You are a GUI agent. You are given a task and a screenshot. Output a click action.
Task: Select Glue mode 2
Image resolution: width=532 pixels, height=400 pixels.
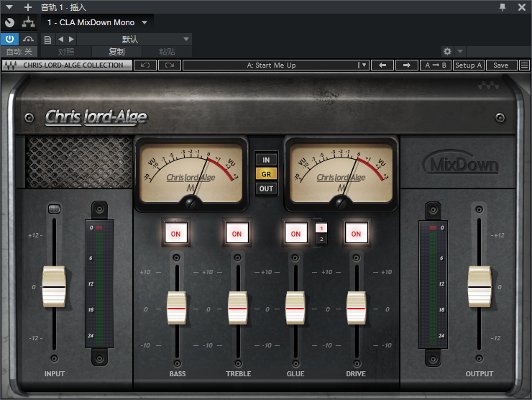click(x=321, y=239)
